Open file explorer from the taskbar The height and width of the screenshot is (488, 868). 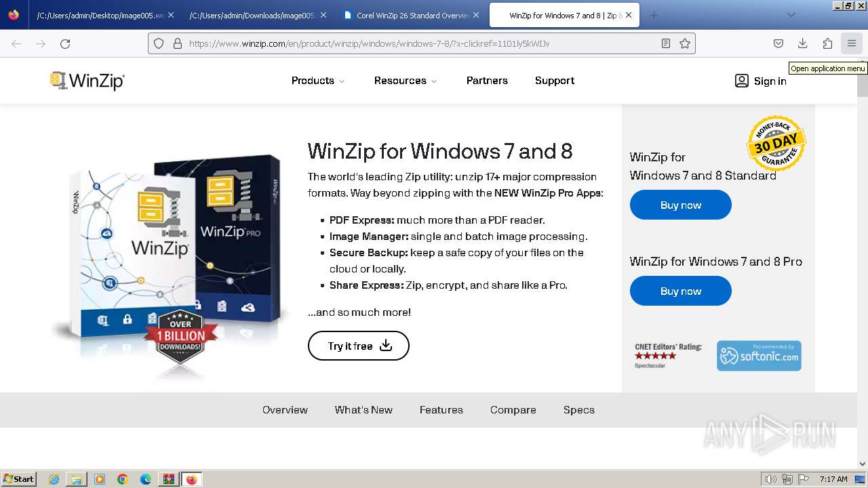click(77, 479)
